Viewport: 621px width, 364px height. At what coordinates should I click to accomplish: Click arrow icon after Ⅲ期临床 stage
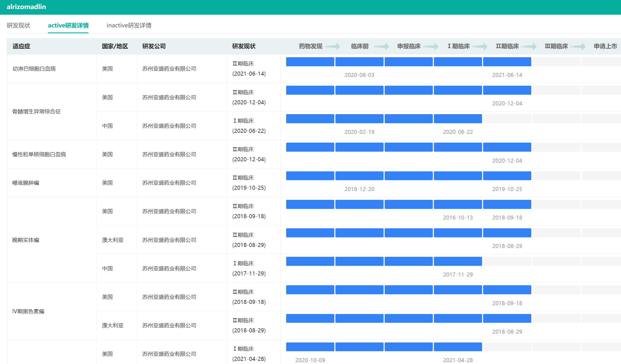(x=578, y=46)
